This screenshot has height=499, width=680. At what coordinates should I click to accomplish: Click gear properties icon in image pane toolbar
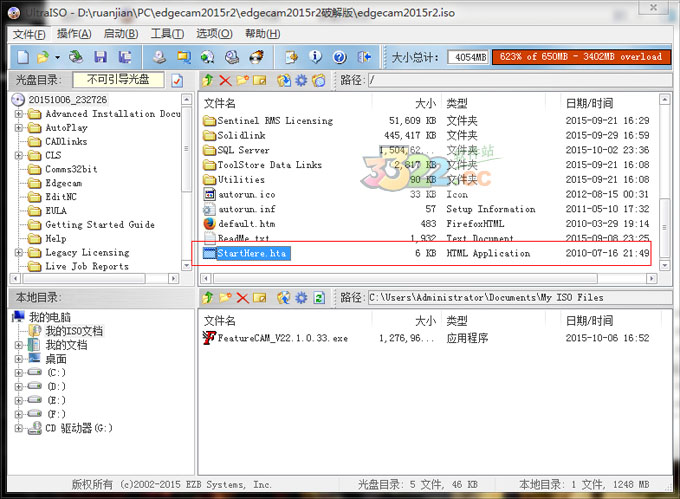click(x=301, y=80)
